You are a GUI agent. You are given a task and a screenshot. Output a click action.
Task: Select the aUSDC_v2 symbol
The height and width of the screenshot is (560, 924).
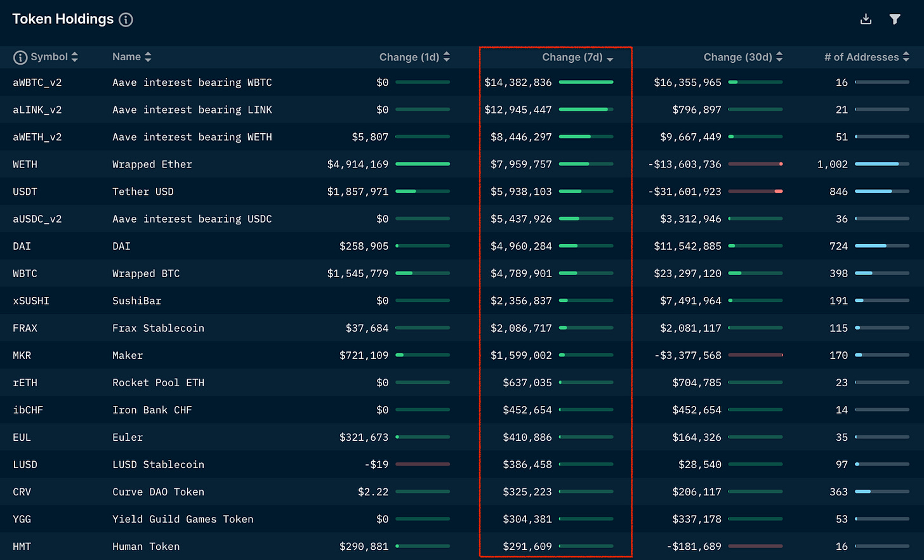37,219
